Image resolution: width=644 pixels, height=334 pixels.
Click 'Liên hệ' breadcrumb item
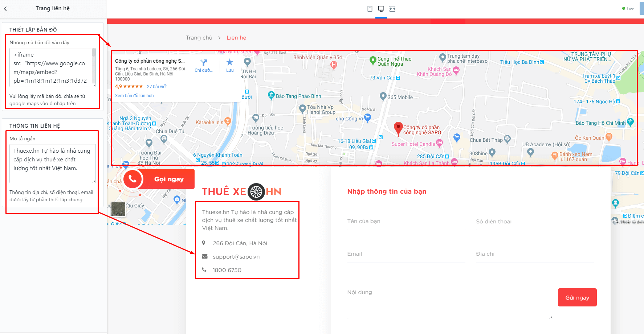pyautogui.click(x=236, y=38)
